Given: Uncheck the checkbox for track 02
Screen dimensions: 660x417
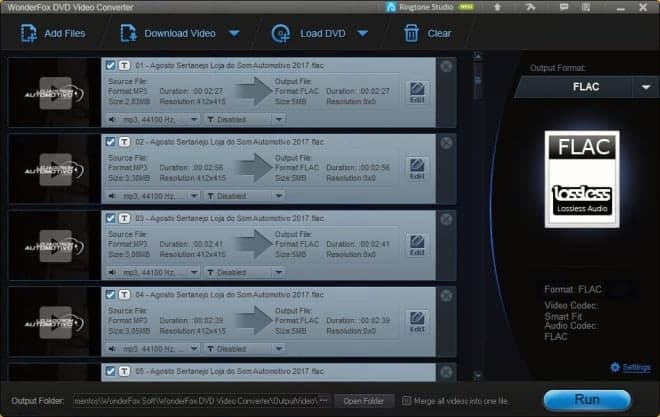Looking at the screenshot, I should pos(110,142).
